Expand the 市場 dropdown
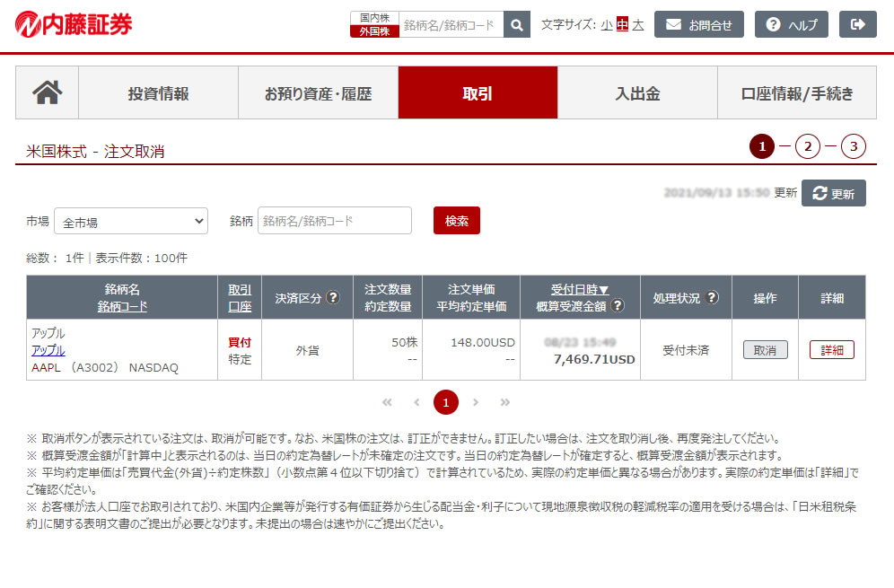This screenshot has width=894, height=588. (130, 221)
